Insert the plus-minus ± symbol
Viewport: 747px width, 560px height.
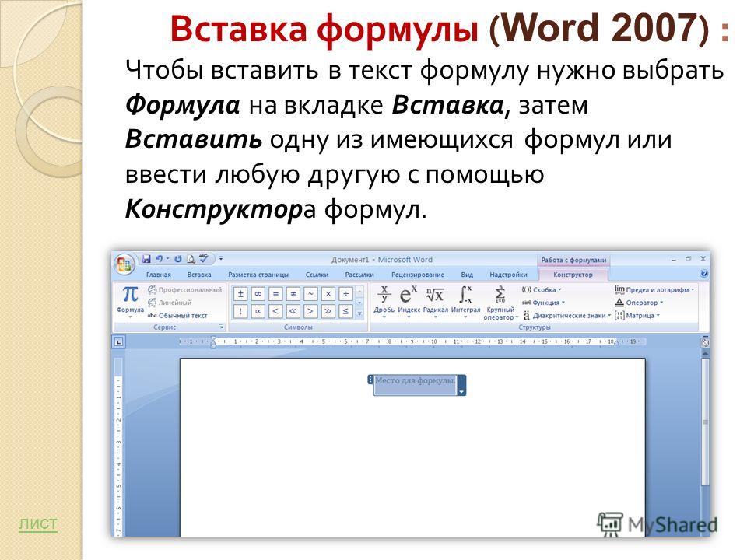[x=240, y=294]
